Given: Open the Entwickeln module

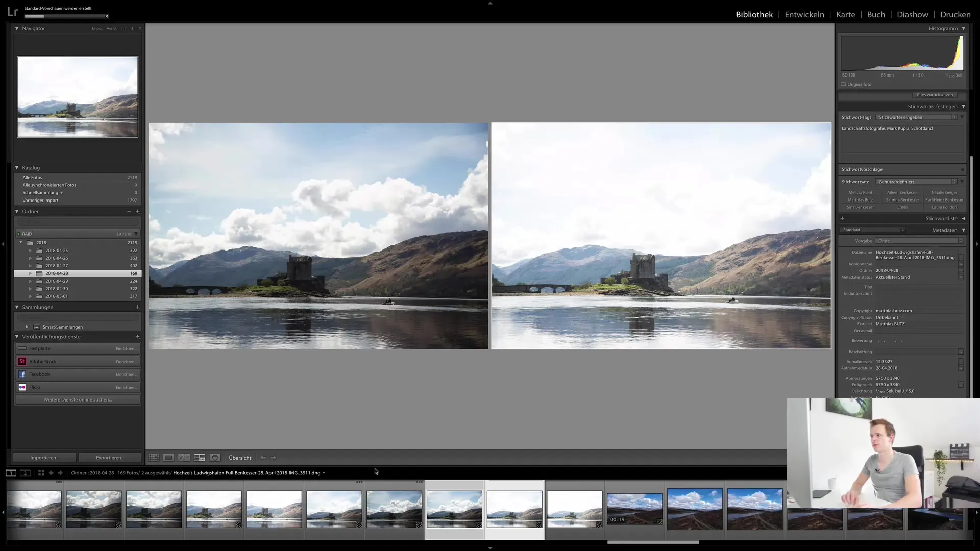Looking at the screenshot, I should [804, 14].
